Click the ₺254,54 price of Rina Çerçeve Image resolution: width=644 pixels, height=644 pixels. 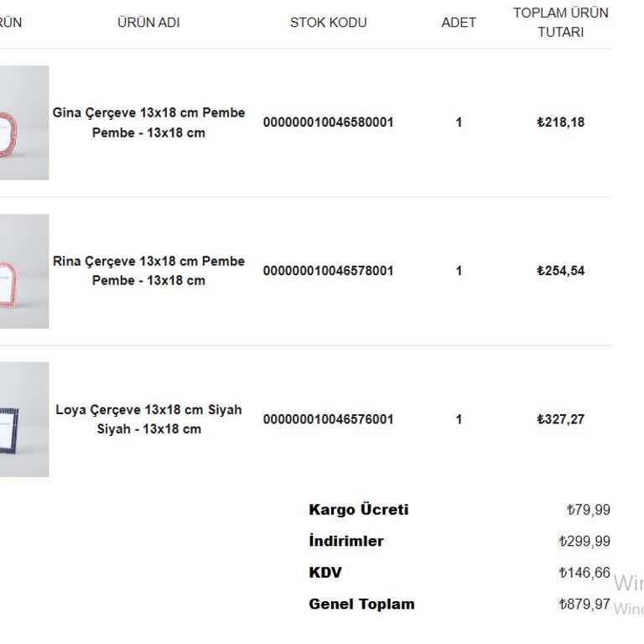(560, 271)
